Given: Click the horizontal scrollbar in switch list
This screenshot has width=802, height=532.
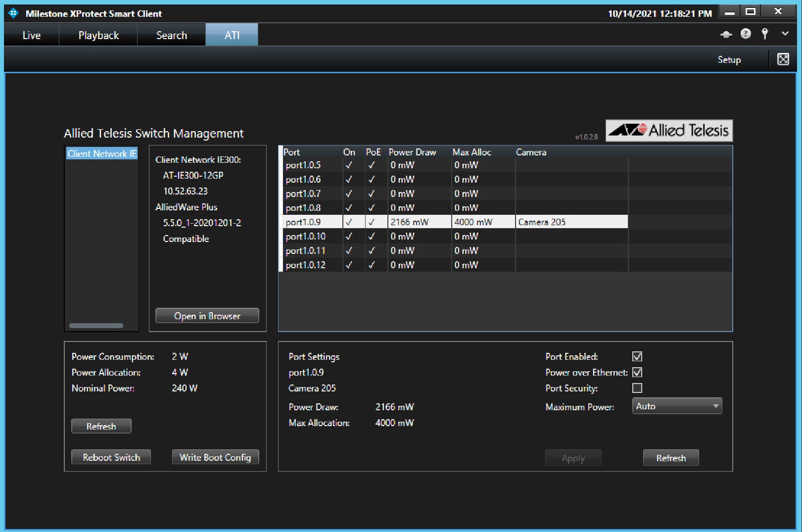Looking at the screenshot, I should [96, 326].
